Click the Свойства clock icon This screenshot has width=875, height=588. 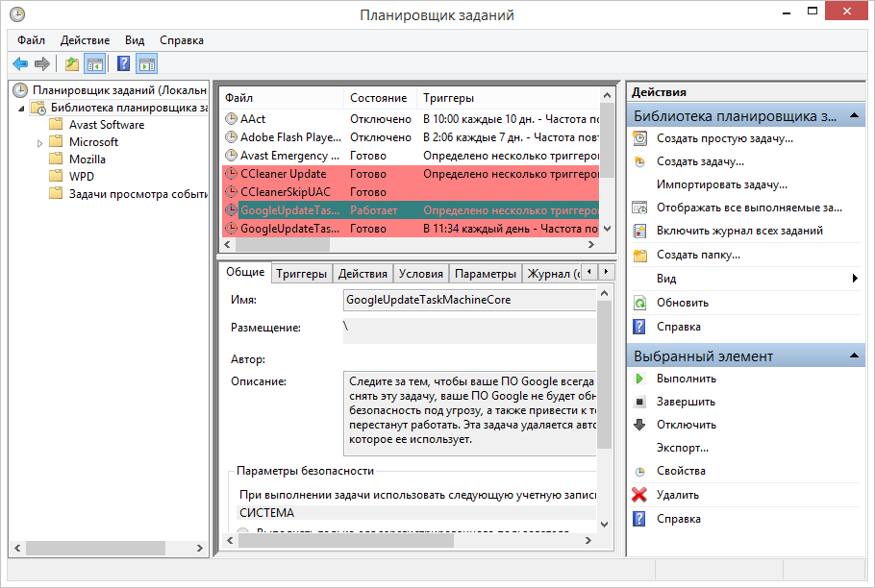pyautogui.click(x=639, y=472)
